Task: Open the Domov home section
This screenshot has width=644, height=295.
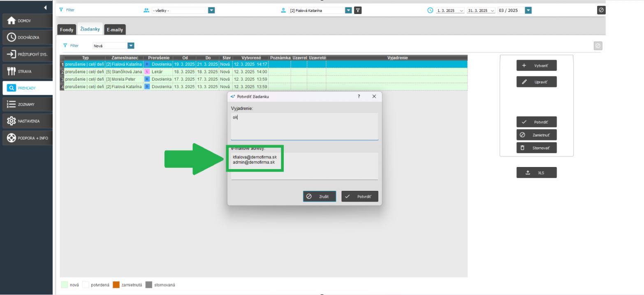Action: coord(27,21)
